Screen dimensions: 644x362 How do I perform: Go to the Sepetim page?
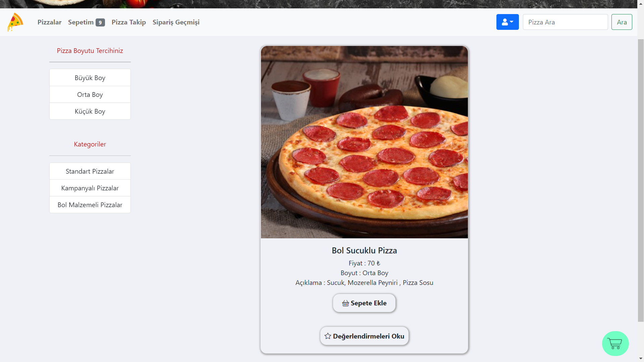[81, 22]
